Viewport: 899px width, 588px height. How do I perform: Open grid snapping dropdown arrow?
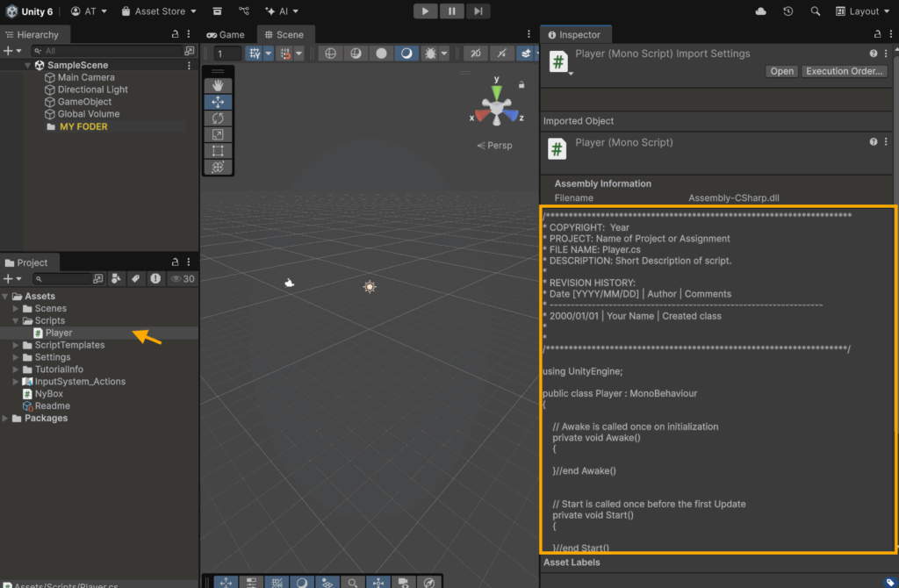point(298,54)
